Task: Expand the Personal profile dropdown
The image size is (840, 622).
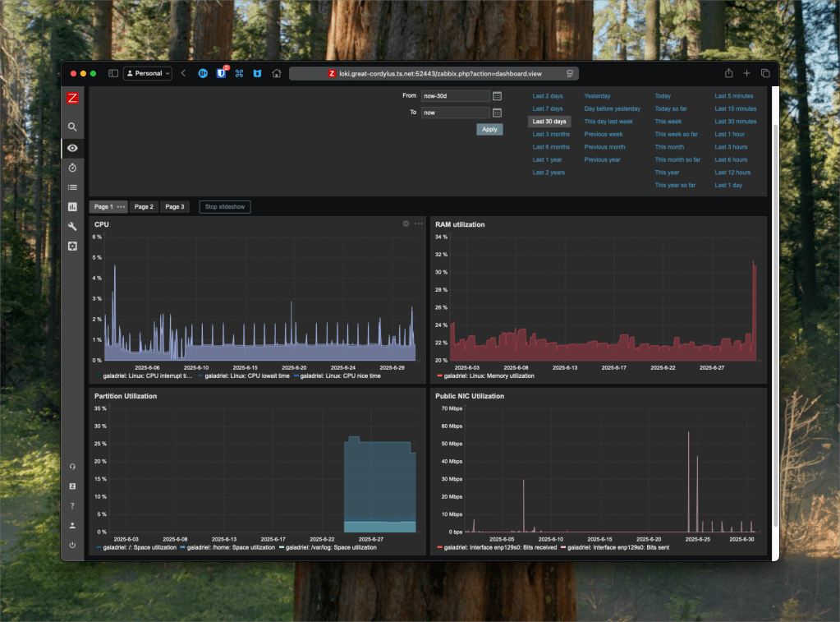Action: [x=148, y=73]
